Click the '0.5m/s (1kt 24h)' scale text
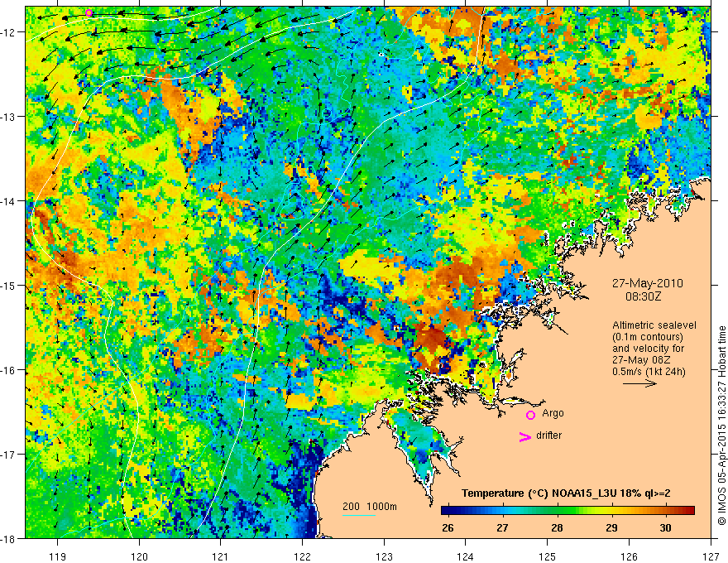Image resolution: width=728 pixels, height=563 pixels. point(649,372)
